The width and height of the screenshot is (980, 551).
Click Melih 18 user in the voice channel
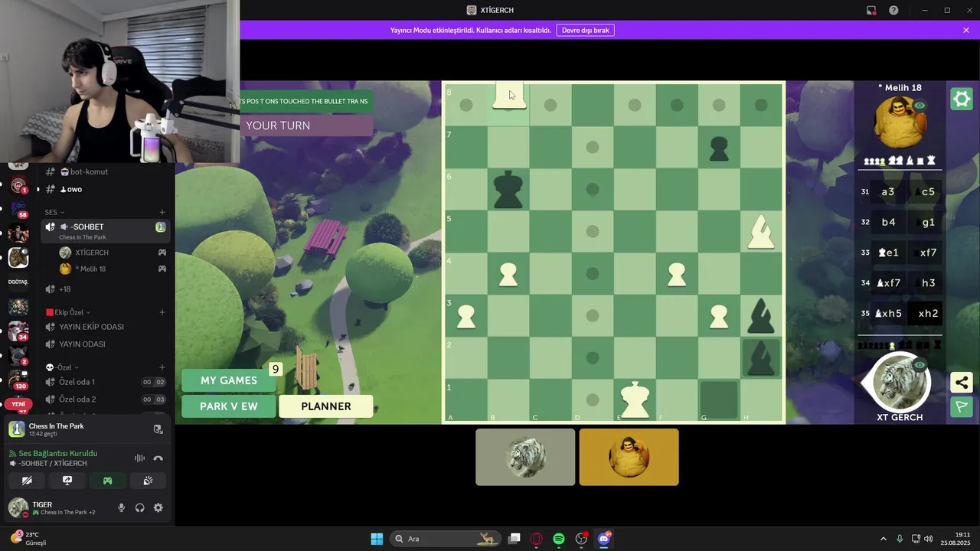pyautogui.click(x=113, y=269)
